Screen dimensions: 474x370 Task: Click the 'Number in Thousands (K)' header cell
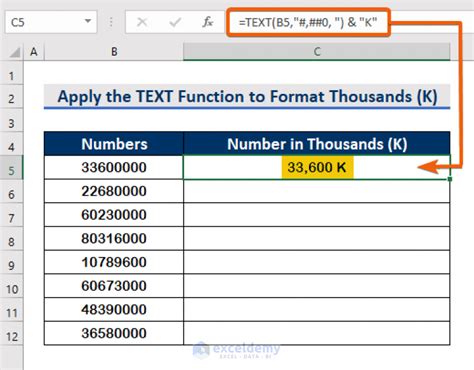coord(317,144)
